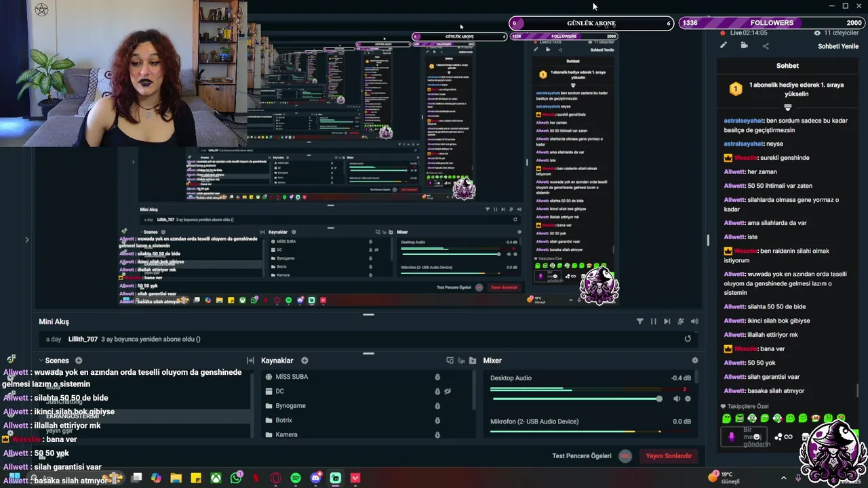The image size is (868, 488).
Task: Toggle the lock on the Botrix folder
Action: [437, 420]
